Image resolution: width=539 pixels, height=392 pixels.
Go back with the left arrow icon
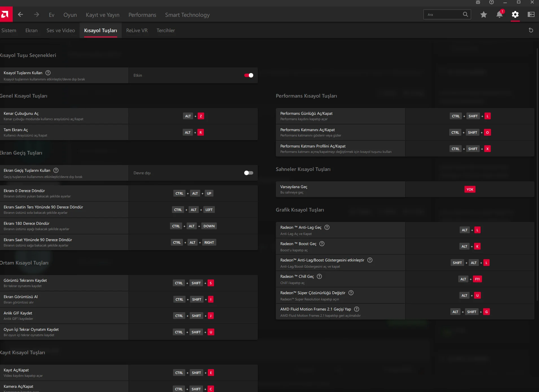(x=20, y=14)
